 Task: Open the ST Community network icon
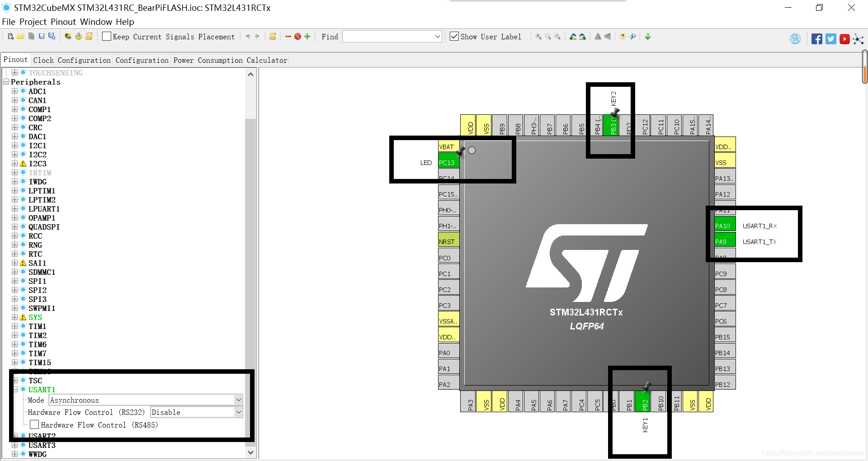click(858, 39)
